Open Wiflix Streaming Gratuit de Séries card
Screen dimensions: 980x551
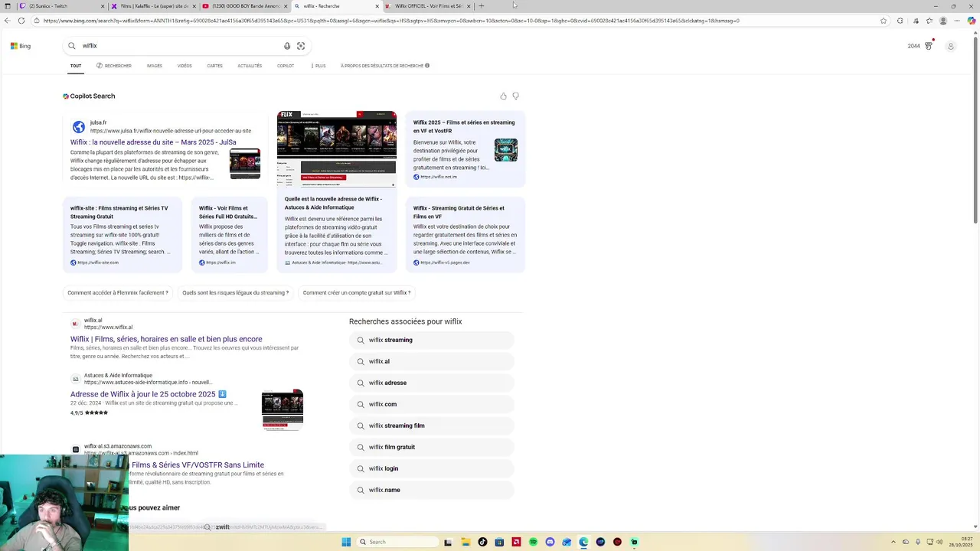click(x=465, y=234)
